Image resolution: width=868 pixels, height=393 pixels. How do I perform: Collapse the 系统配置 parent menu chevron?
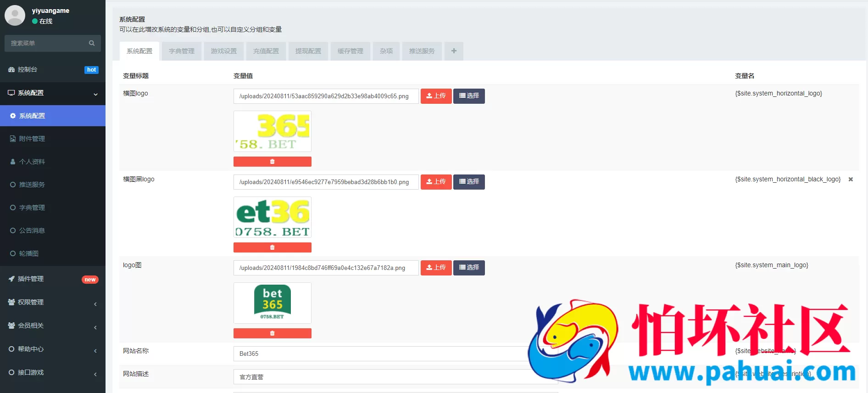[x=95, y=94]
